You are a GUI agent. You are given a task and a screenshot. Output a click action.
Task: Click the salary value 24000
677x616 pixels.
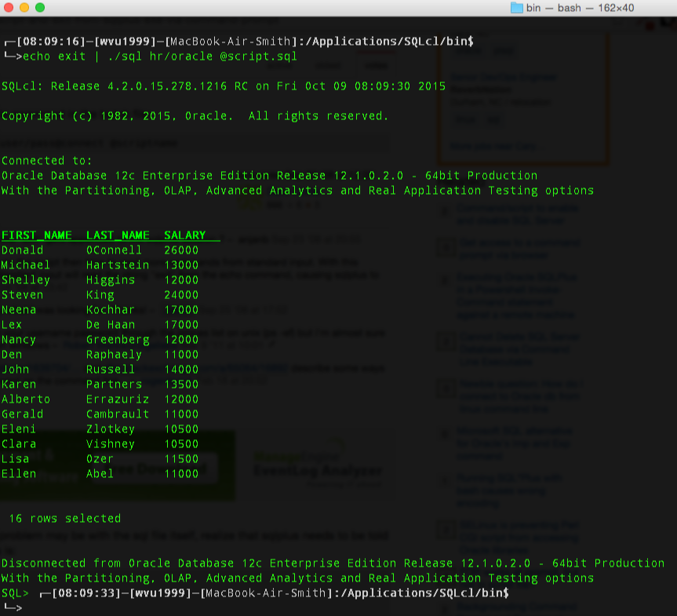point(181,295)
